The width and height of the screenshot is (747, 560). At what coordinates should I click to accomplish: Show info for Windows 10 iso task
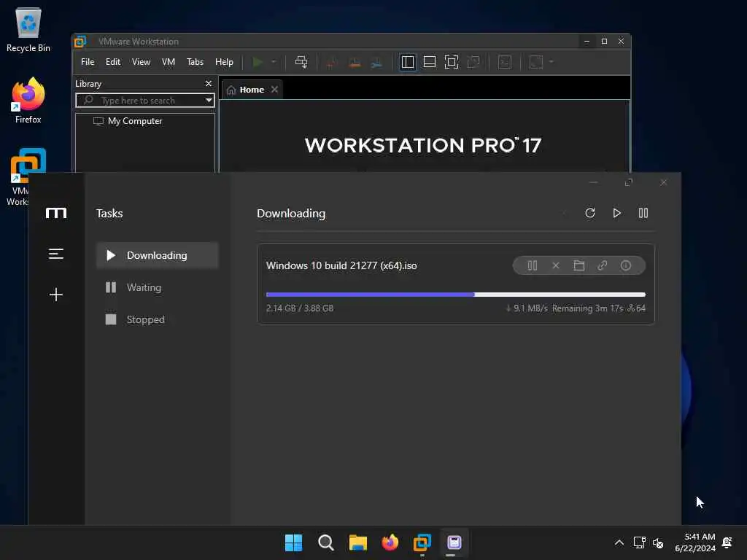click(625, 265)
